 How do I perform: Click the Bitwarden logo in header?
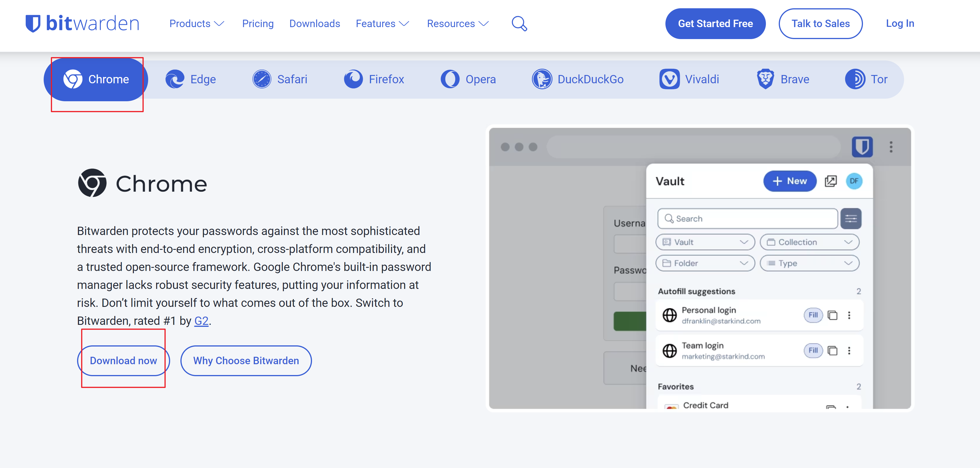tap(82, 24)
